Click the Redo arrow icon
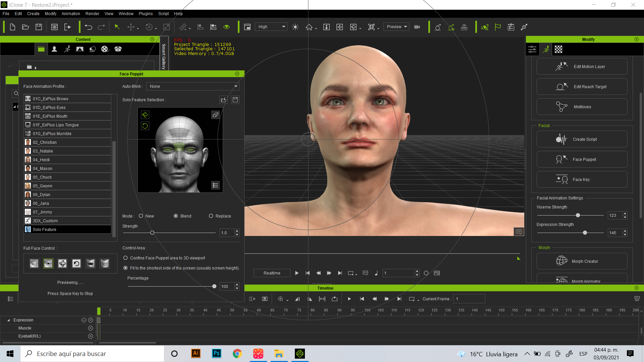The image size is (644, 362). [101, 27]
